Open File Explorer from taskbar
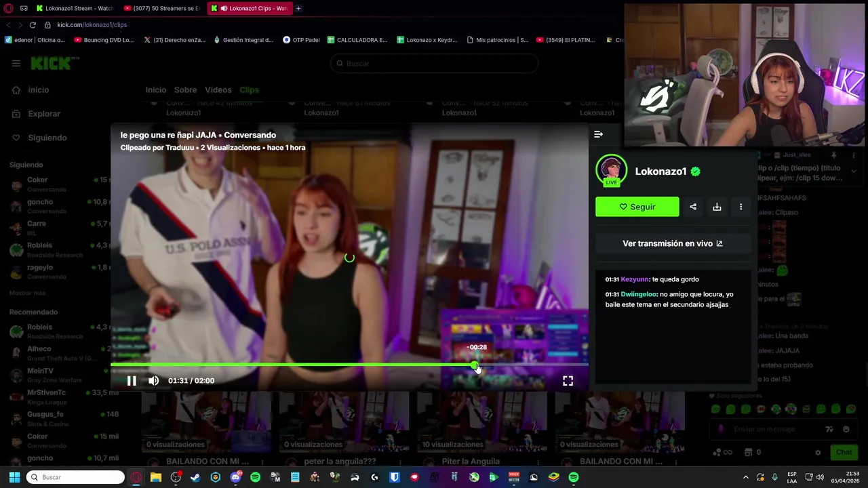The height and width of the screenshot is (488, 868). coord(156,477)
